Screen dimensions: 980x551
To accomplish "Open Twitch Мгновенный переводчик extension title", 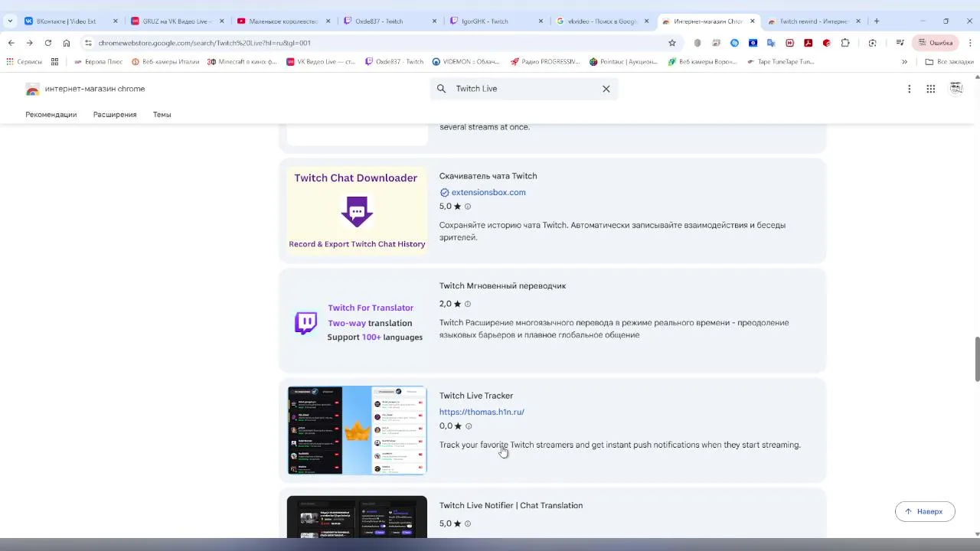I will click(502, 285).
